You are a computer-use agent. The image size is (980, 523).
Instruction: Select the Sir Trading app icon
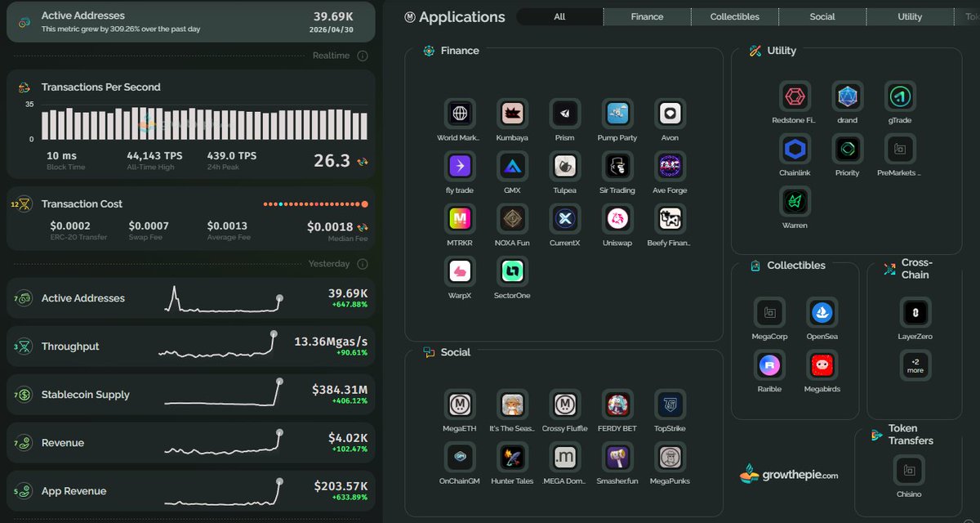click(617, 166)
